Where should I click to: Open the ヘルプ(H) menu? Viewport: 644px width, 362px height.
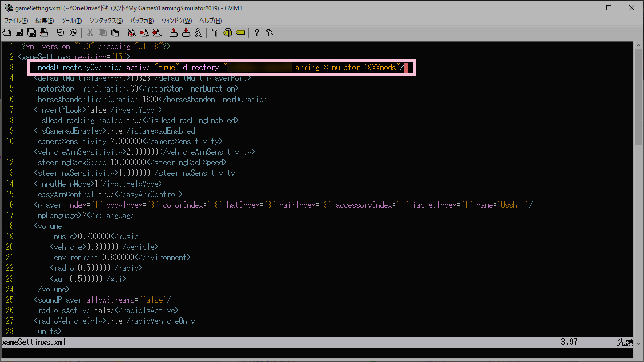tap(210, 21)
